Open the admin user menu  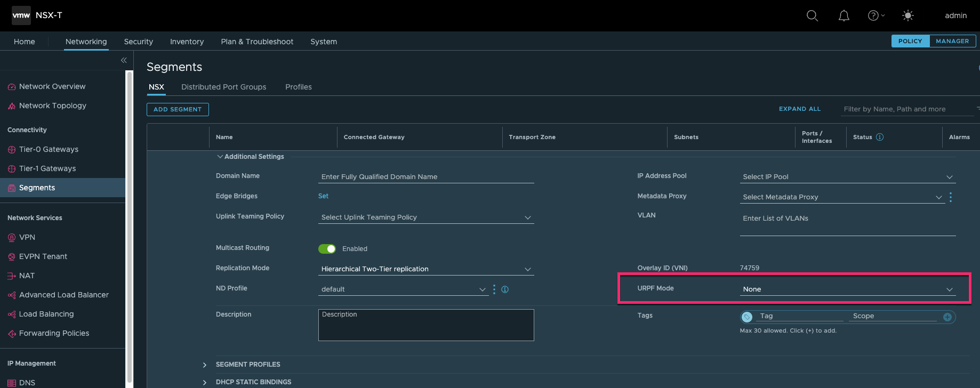[x=955, y=15]
